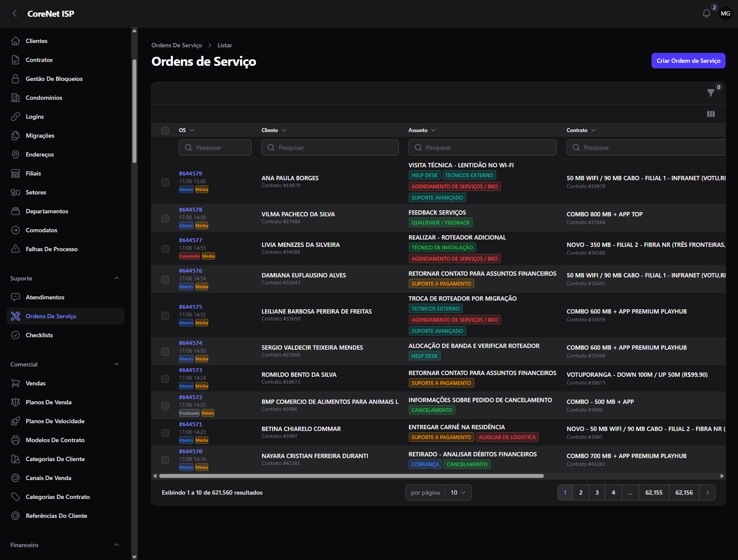This screenshot has height=560, width=738.
Task: Tick the select-all checkbox in table header
Action: (165, 130)
